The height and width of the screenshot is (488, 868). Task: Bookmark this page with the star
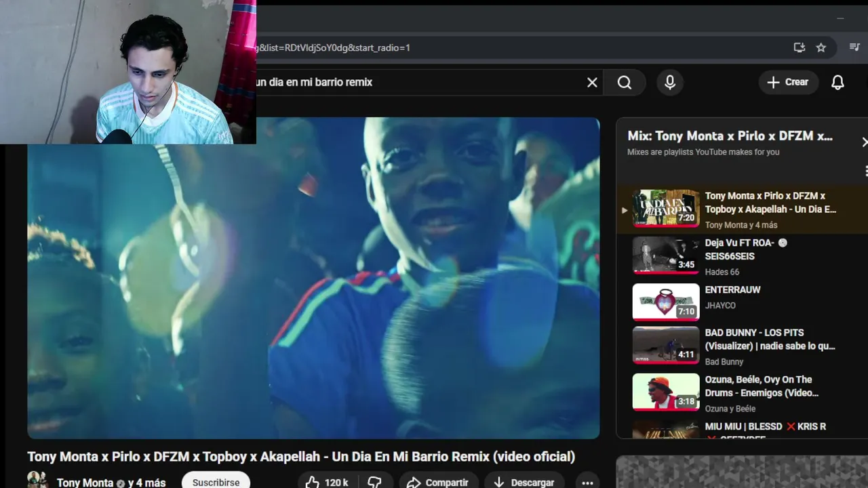click(821, 47)
